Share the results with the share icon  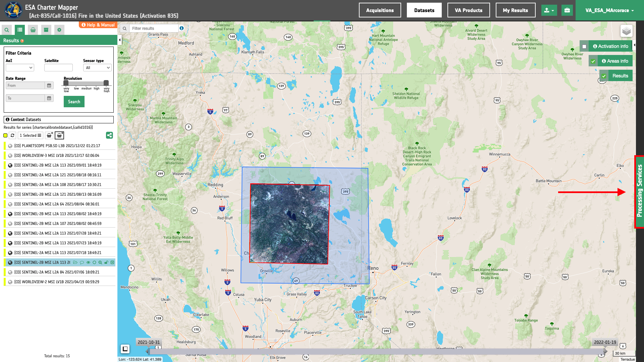109,135
